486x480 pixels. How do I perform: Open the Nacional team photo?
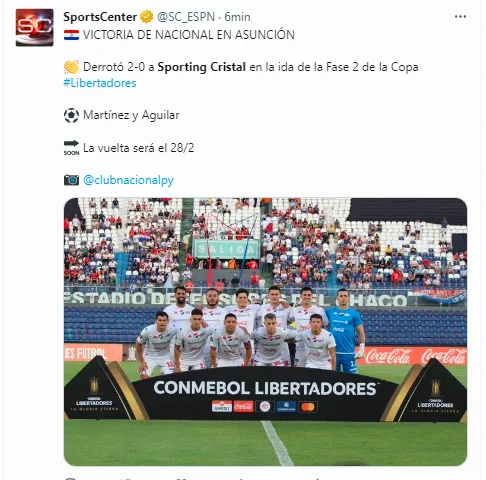(265, 332)
